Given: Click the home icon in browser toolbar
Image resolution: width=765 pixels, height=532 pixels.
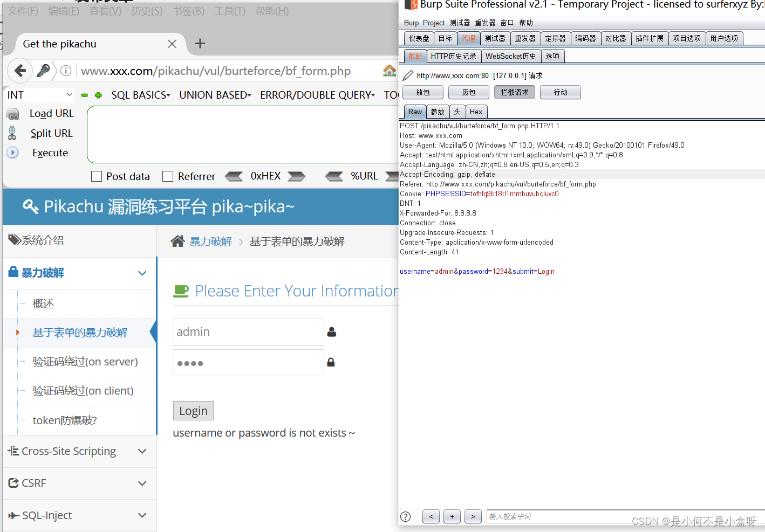Looking at the screenshot, I should [x=390, y=71].
